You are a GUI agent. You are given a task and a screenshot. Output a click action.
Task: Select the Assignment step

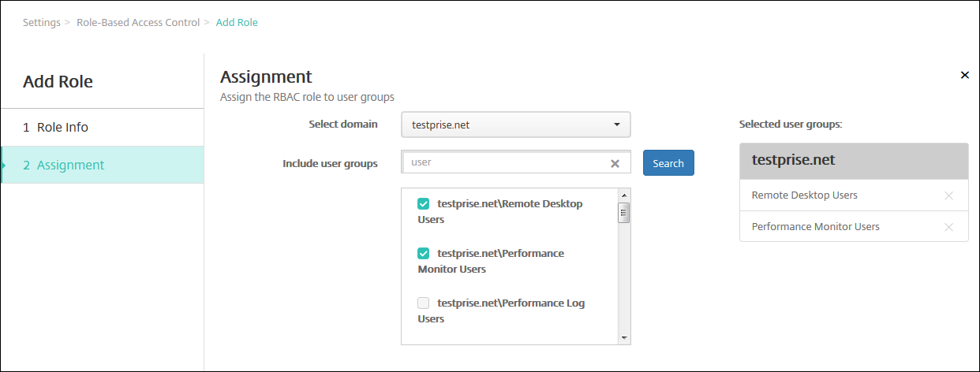tap(70, 165)
